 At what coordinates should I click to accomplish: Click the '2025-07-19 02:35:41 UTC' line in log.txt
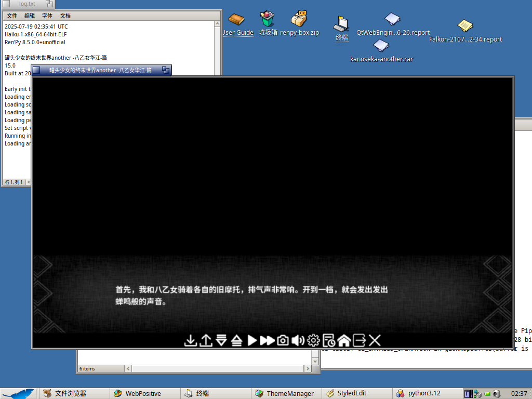(36, 26)
